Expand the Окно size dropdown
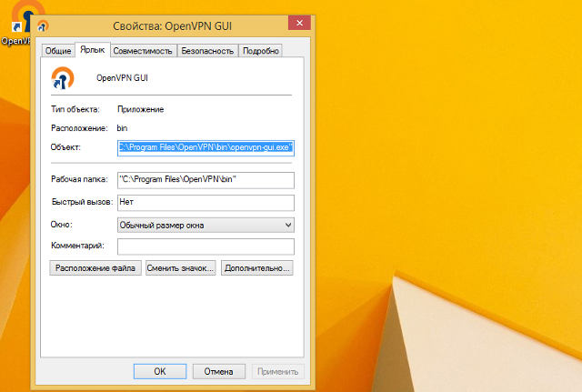 click(206, 225)
